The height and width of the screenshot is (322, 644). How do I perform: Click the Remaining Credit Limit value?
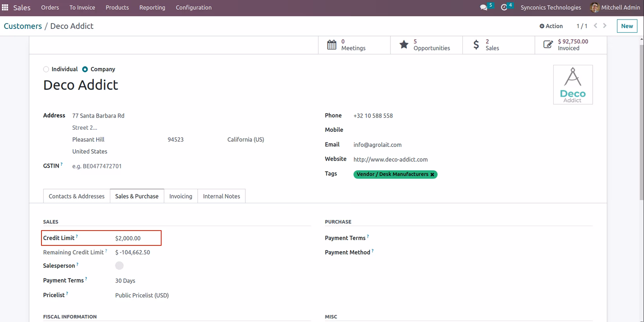tap(133, 252)
